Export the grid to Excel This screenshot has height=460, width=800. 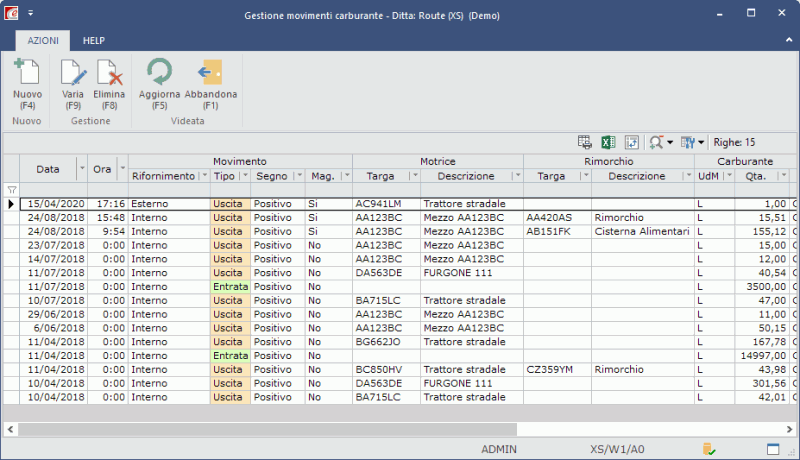[x=608, y=142]
